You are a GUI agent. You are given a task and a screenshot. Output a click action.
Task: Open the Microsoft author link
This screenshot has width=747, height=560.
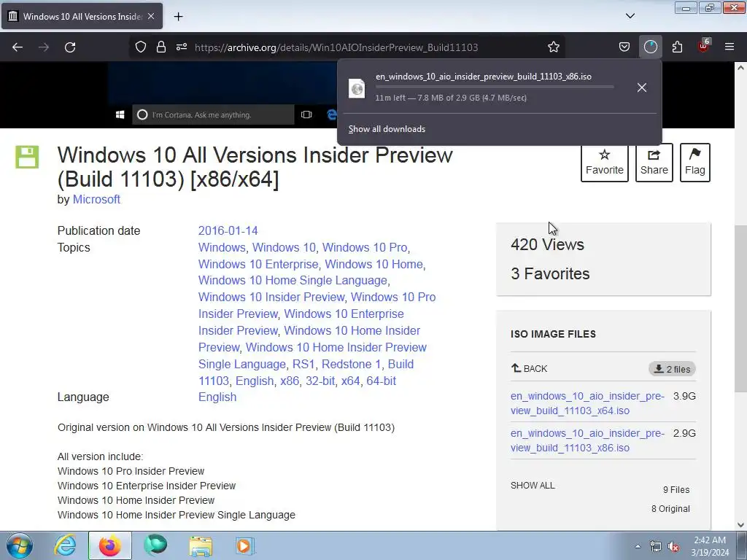click(96, 200)
